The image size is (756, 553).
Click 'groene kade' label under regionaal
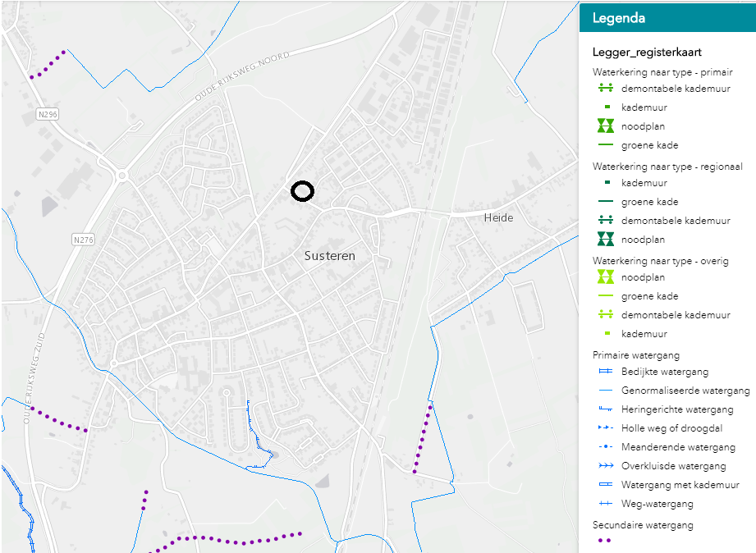(x=650, y=202)
